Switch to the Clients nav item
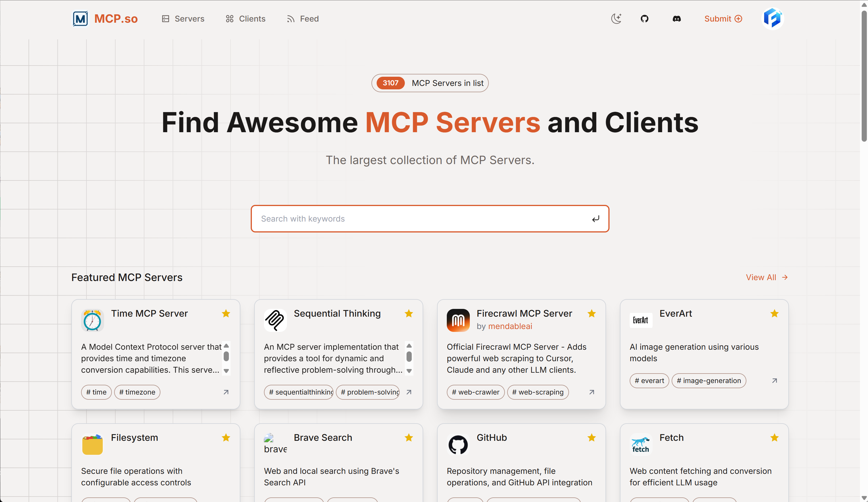868x502 pixels. click(x=245, y=19)
